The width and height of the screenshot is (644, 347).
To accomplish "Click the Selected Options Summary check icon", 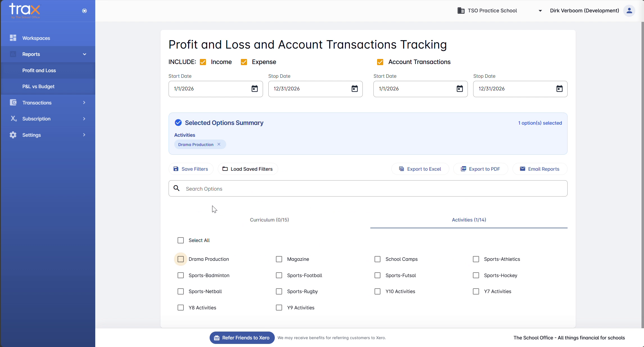I will click(178, 123).
